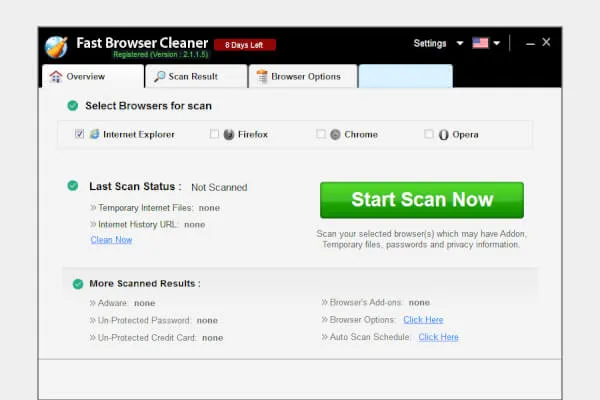
Task: Close the Fast Browser Cleaner window
Action: (x=546, y=42)
